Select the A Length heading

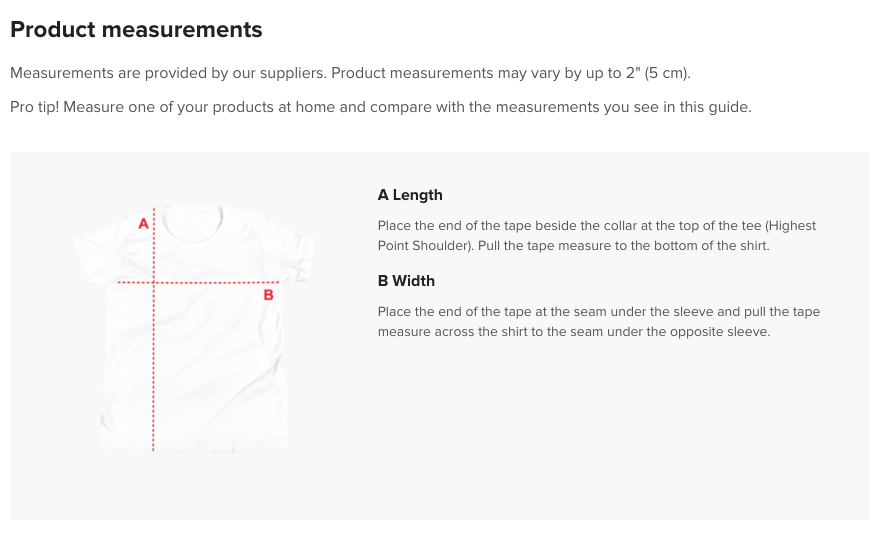point(410,195)
